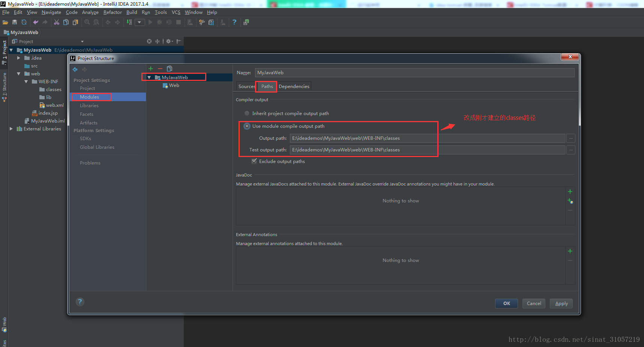644x347 pixels.
Task: Select Artifacts in Project Settings
Action: [x=89, y=123]
